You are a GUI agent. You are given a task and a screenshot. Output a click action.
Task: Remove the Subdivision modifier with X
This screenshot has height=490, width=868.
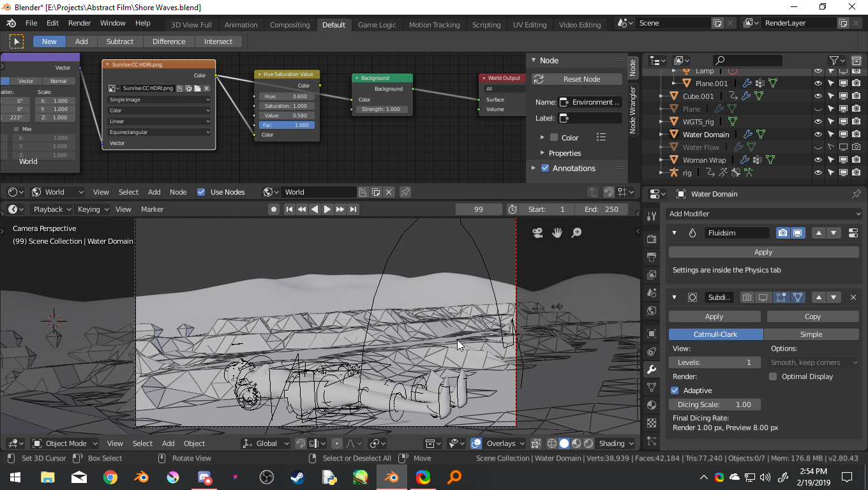853,297
